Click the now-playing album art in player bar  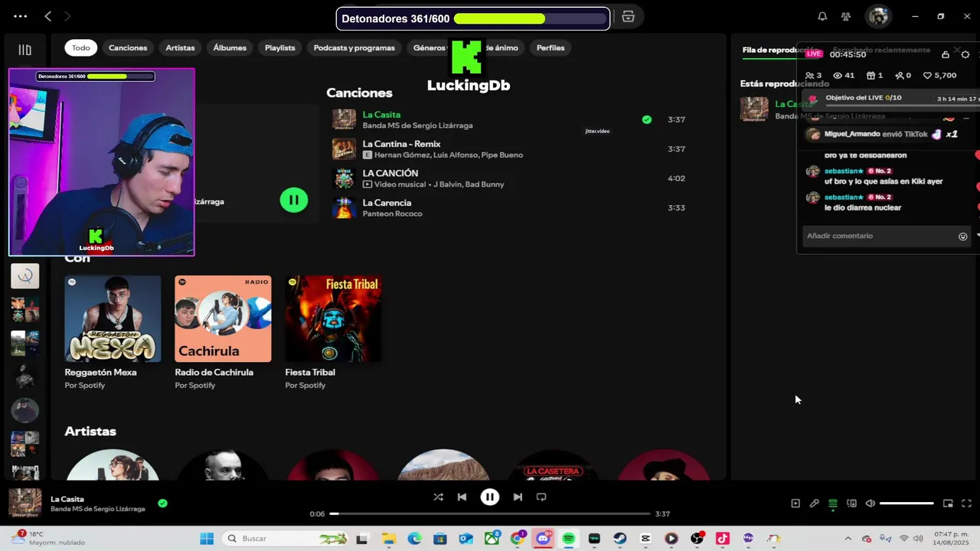(x=24, y=504)
